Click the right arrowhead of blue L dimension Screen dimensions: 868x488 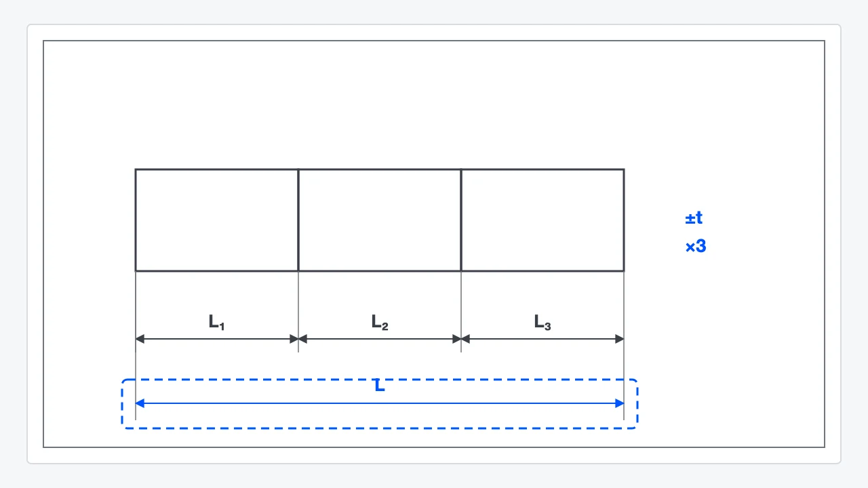pos(620,403)
